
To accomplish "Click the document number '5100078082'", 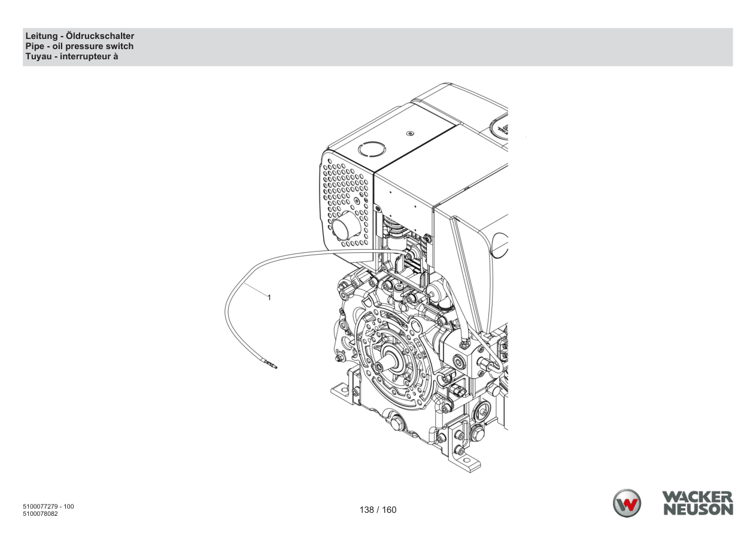I will [40, 513].
